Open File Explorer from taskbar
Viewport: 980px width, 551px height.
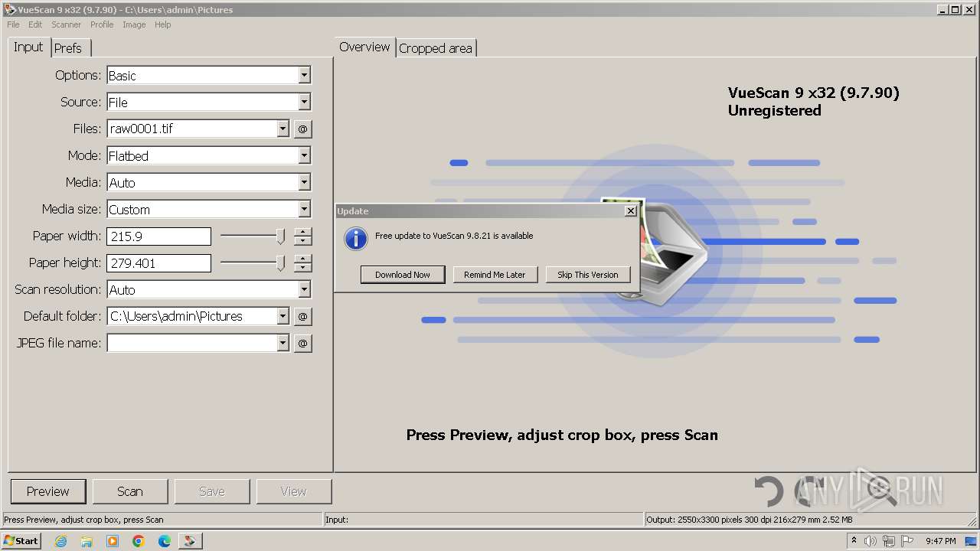point(87,541)
